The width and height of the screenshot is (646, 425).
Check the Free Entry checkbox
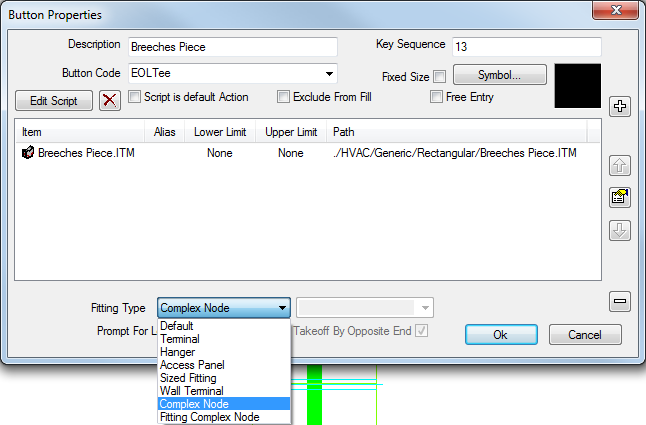point(436,97)
